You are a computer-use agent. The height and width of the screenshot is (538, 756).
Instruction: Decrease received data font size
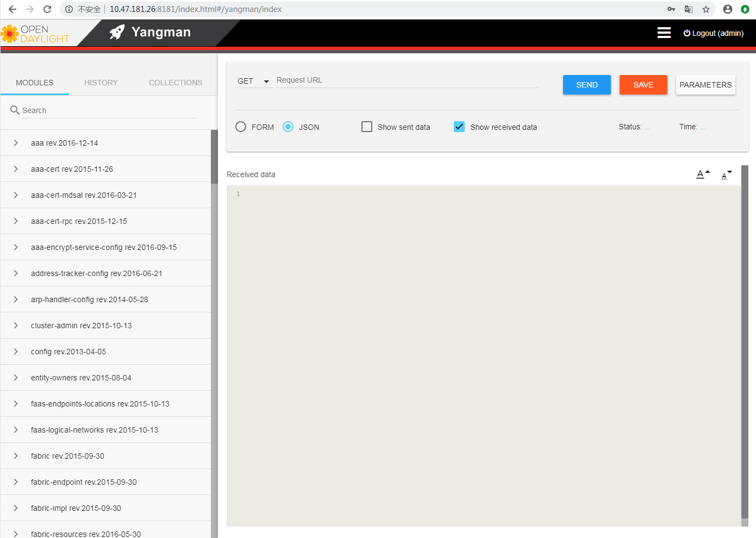pos(727,174)
